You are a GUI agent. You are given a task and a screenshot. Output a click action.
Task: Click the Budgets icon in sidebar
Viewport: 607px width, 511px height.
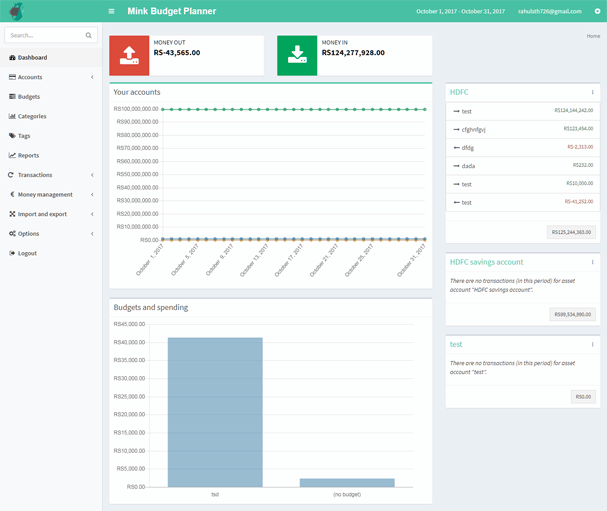click(12, 96)
